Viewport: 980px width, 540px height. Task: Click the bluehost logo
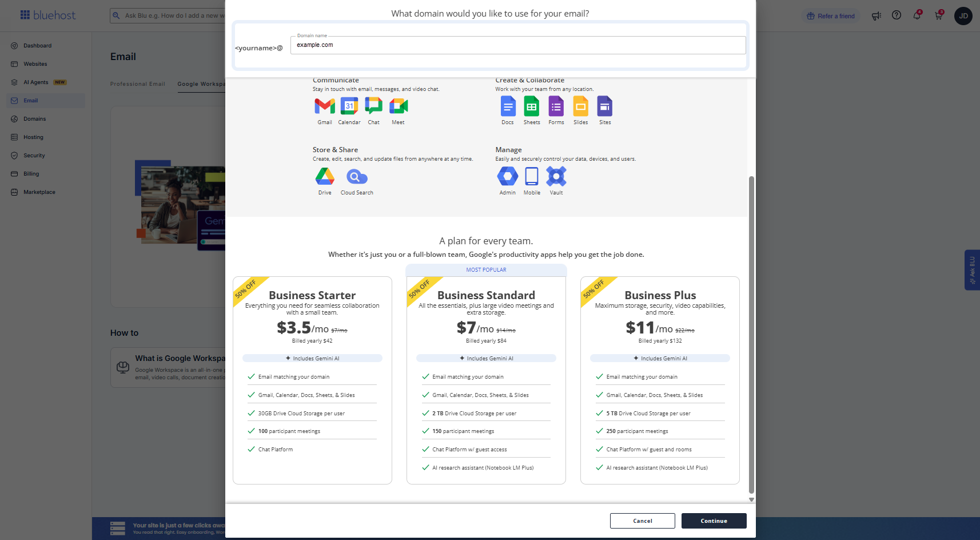click(x=48, y=15)
